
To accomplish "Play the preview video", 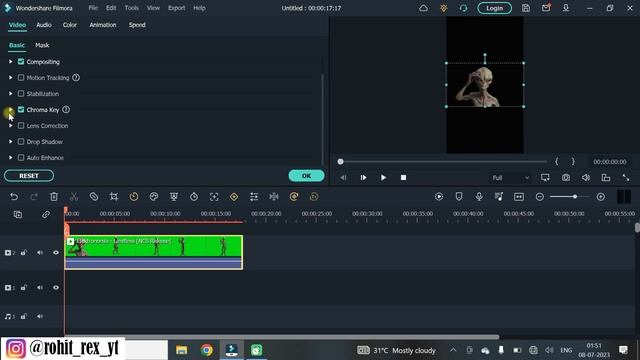I will (383, 178).
